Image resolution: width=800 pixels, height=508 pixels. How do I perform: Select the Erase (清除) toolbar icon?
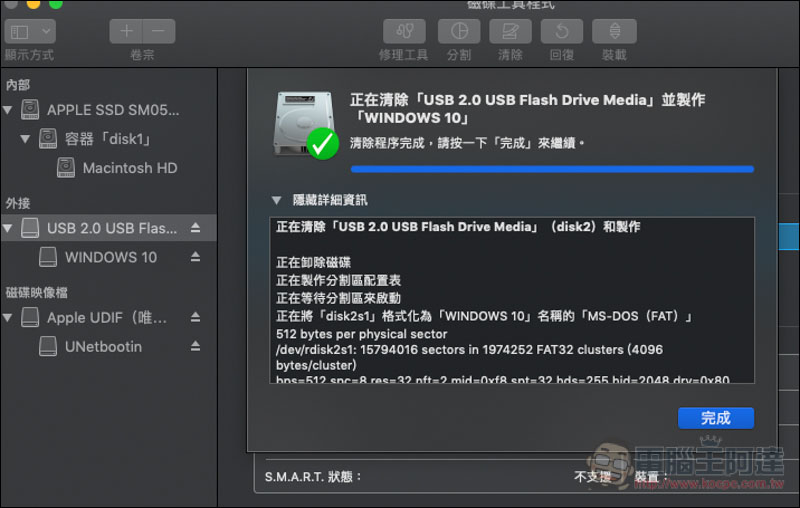(510, 32)
